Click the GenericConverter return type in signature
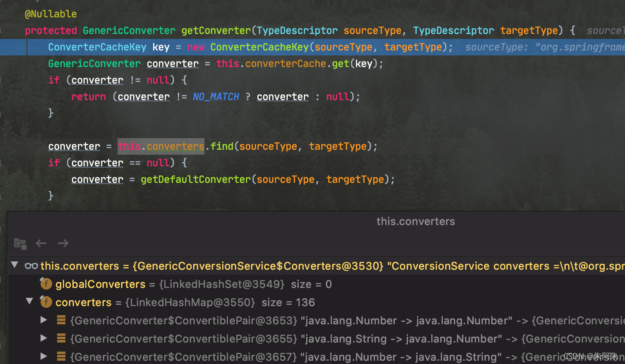 point(129,31)
